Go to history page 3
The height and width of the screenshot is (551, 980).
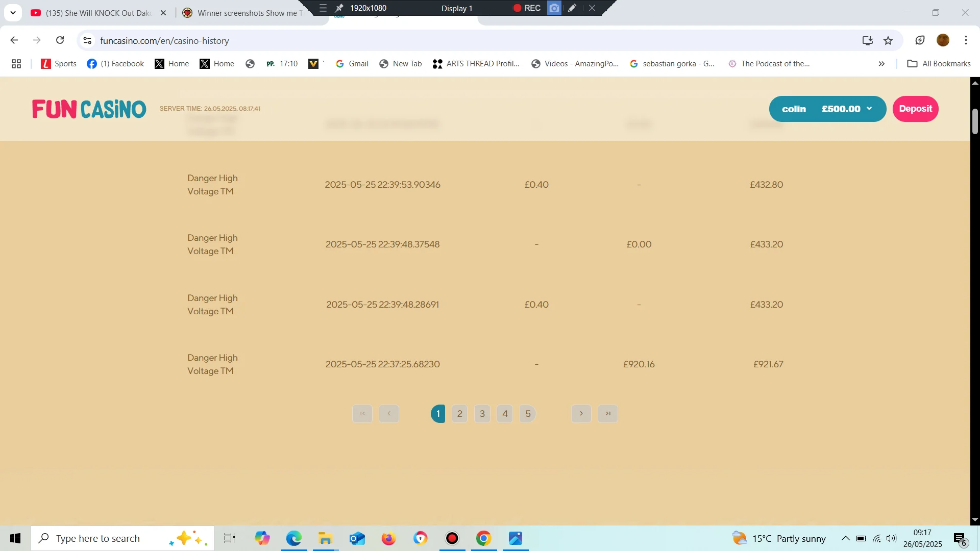coord(482,414)
